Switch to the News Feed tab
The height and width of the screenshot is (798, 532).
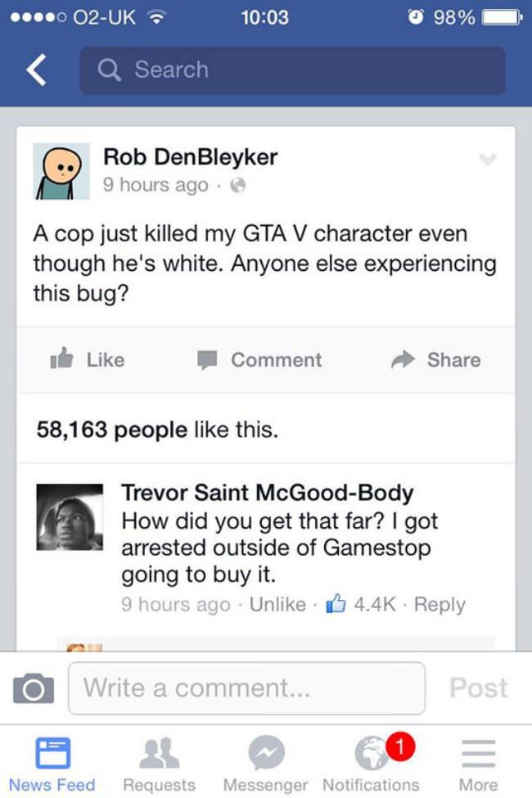click(x=52, y=764)
